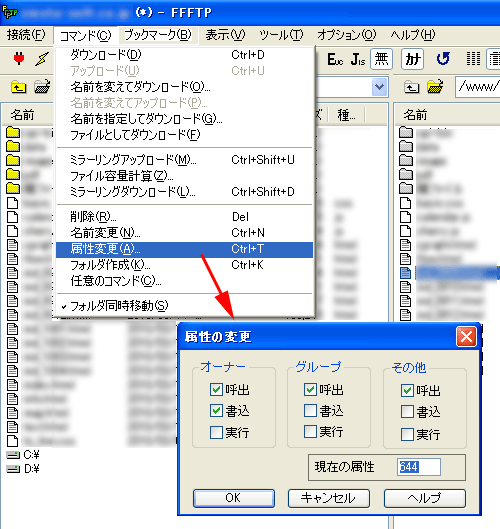Image resolution: width=500 pixels, height=529 pixels.
Task: Open the ブックマーク(B) menu
Action: click(158, 35)
